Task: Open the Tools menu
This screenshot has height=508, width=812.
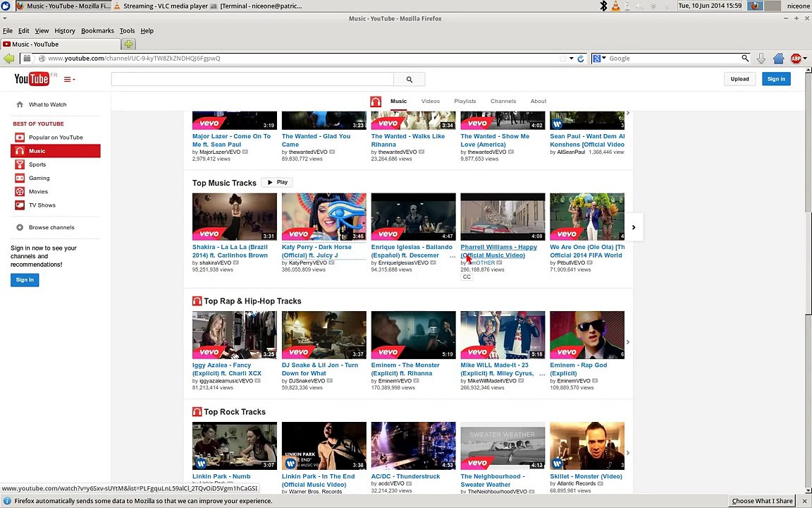Action: (x=127, y=30)
